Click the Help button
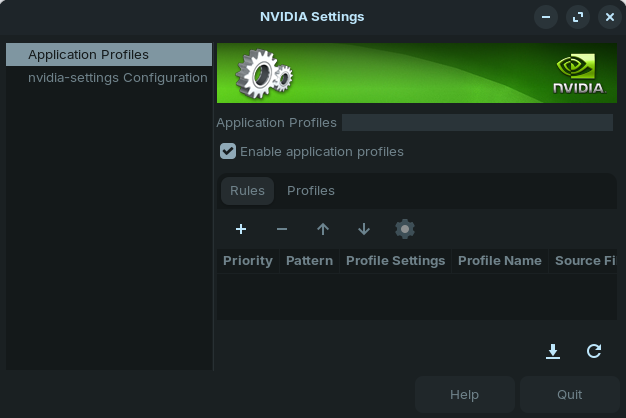626x418 pixels. coord(464,394)
